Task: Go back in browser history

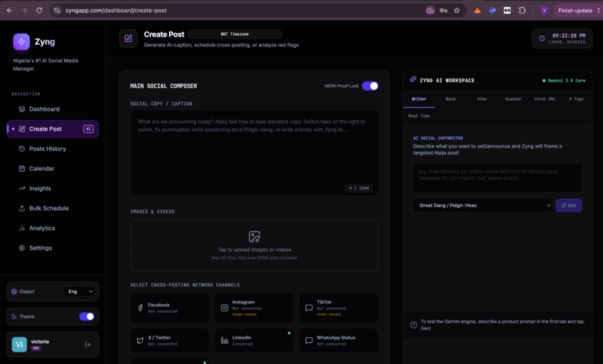Action: tap(10, 10)
